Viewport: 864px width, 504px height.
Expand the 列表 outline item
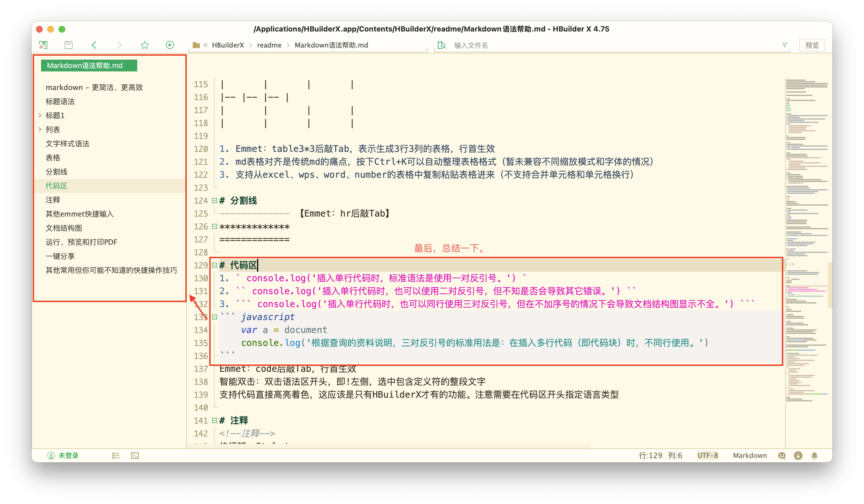pyautogui.click(x=40, y=129)
